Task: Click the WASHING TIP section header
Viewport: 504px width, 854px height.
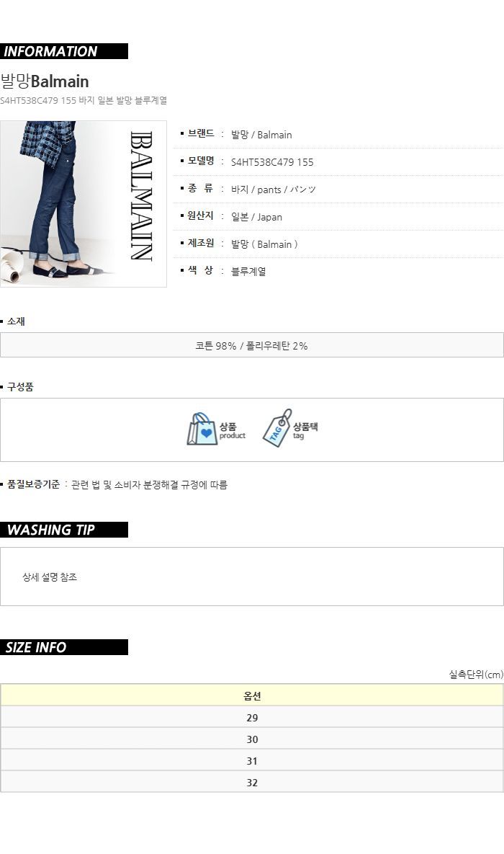Action: [x=63, y=530]
